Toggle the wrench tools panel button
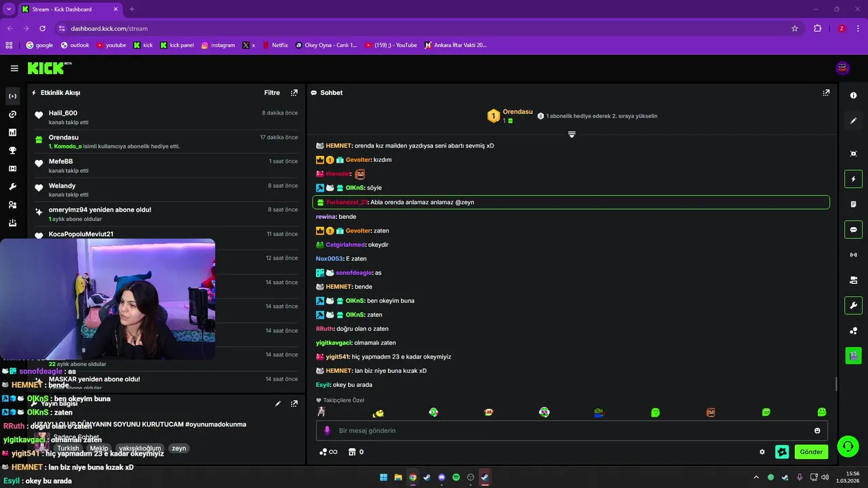The image size is (868, 488). click(853, 305)
